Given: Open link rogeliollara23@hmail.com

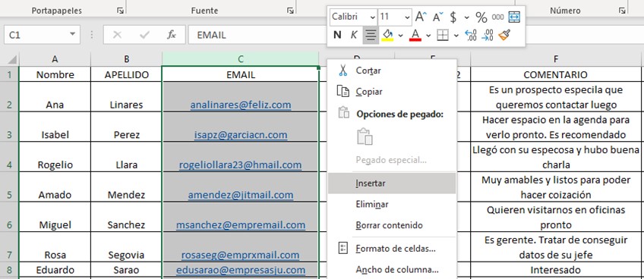Looking at the screenshot, I should click(x=240, y=165).
